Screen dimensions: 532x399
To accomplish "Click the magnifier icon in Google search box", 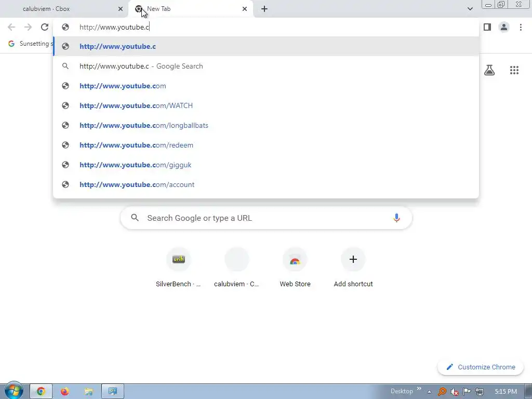I will click(x=135, y=218).
